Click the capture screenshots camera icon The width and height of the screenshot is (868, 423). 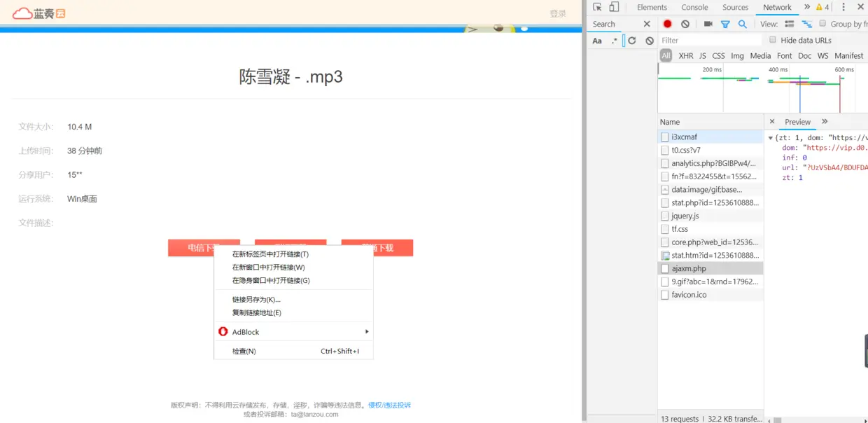point(708,24)
